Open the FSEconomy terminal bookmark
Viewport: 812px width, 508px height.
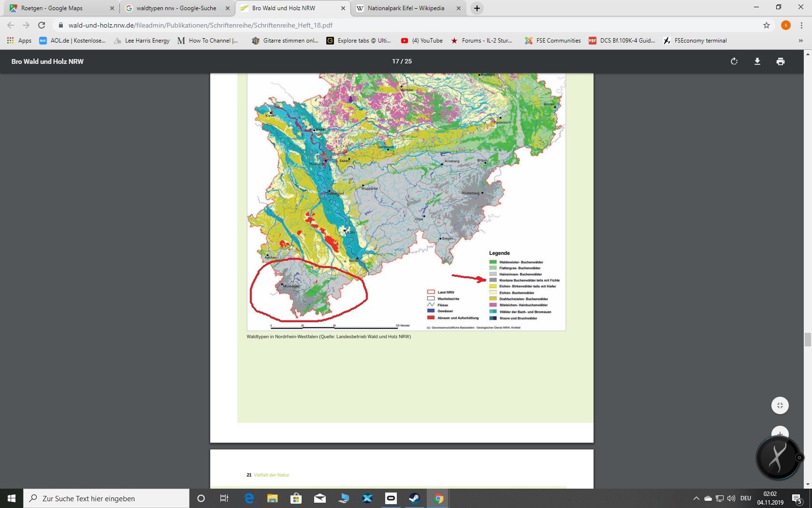(x=695, y=41)
